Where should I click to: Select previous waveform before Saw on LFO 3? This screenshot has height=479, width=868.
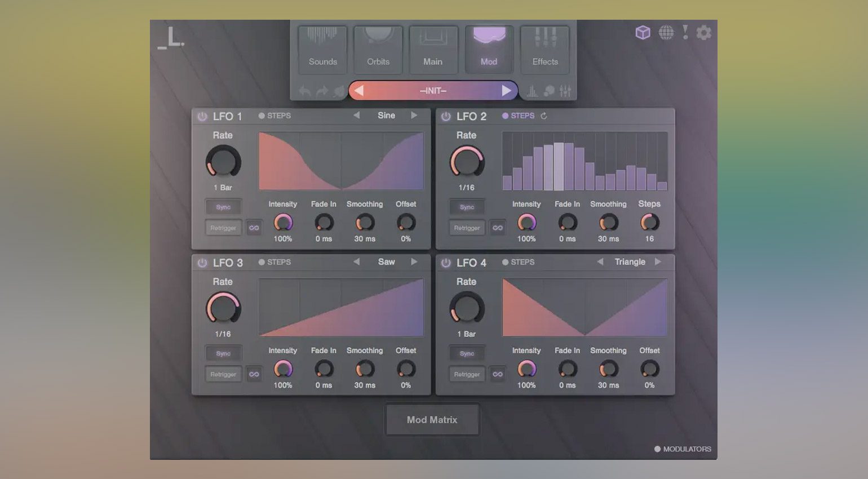pos(356,261)
